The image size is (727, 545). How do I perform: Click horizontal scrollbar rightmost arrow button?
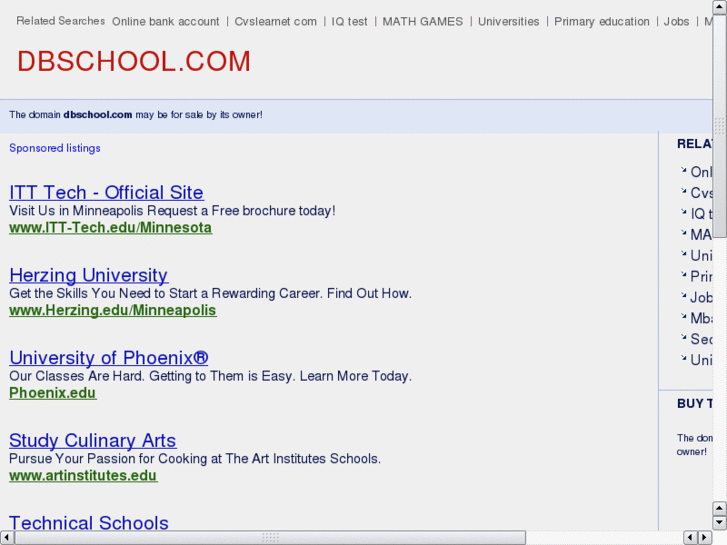tap(705, 537)
